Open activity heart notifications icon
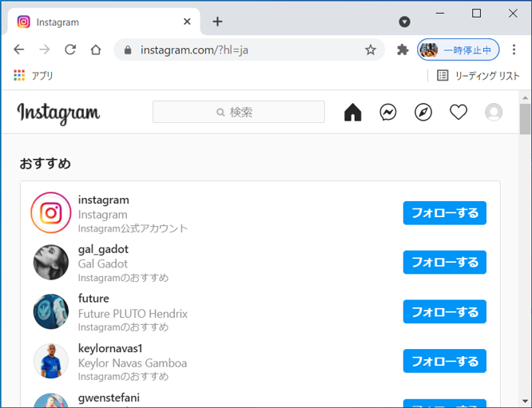This screenshot has height=408, width=532. click(x=459, y=113)
